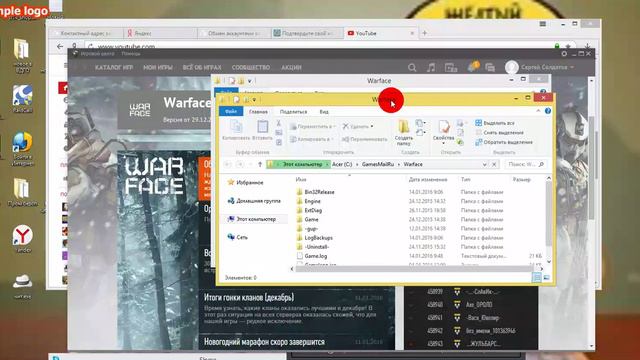Open the quick access toolbar dropdown in the yellow title bar
Screen dimensions: 640x360
(254, 99)
